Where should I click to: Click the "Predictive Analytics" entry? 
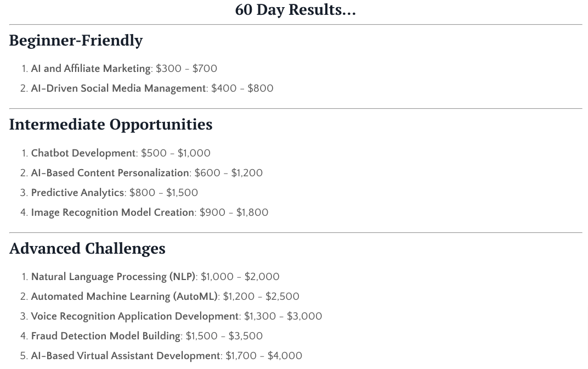click(77, 193)
